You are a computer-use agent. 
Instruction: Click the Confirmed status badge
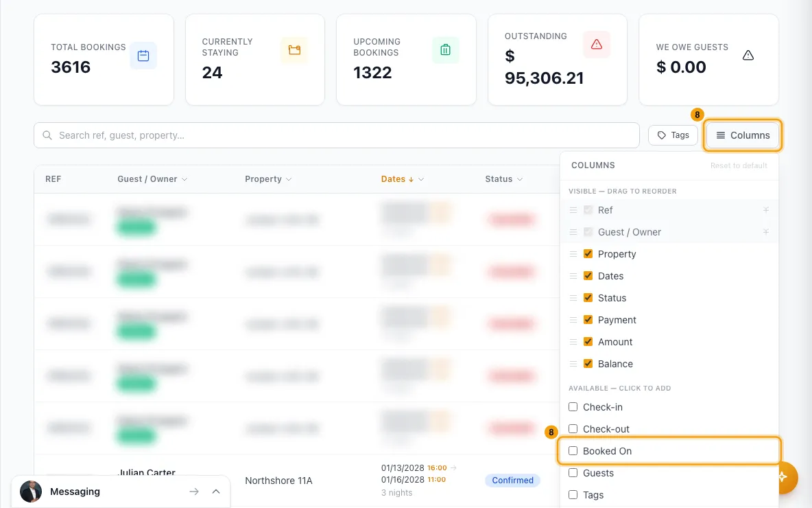(x=512, y=481)
